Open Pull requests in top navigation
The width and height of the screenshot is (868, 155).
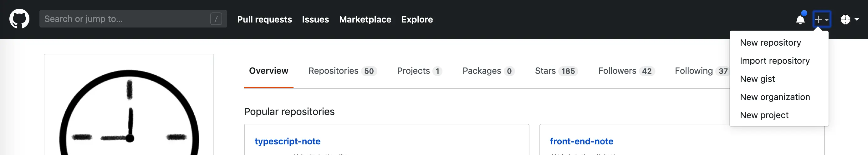(264, 19)
